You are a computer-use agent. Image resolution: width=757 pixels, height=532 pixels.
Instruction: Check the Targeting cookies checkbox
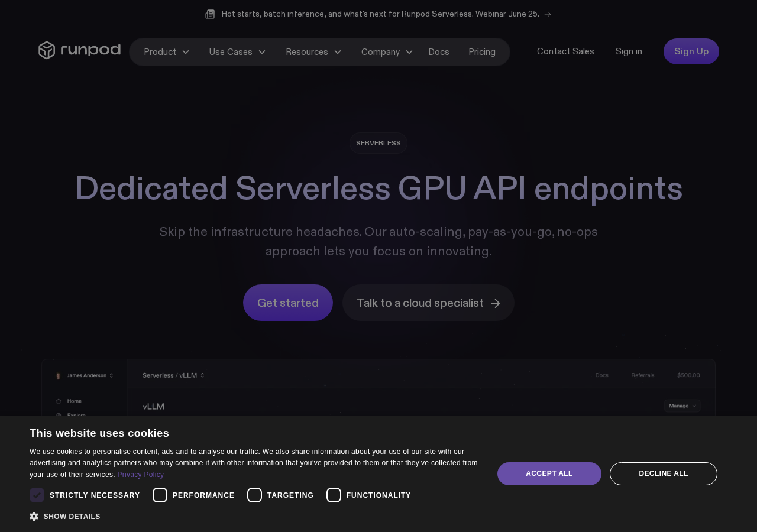pyautogui.click(x=254, y=495)
